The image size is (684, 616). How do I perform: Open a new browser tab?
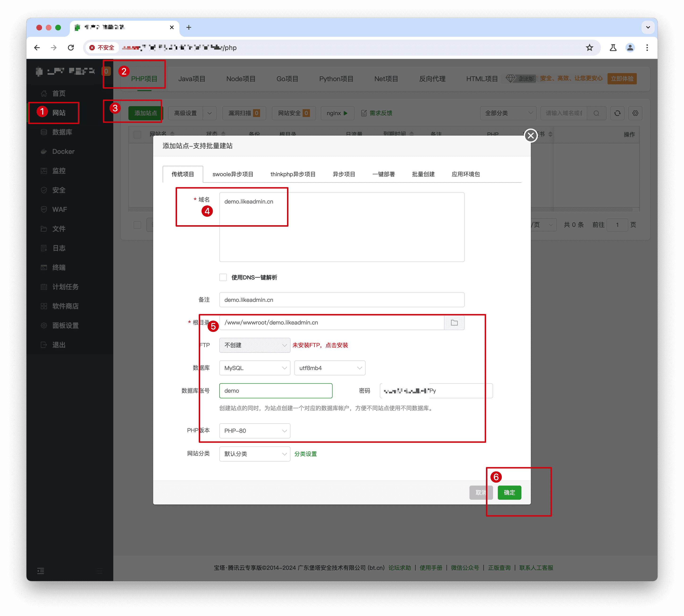[189, 27]
